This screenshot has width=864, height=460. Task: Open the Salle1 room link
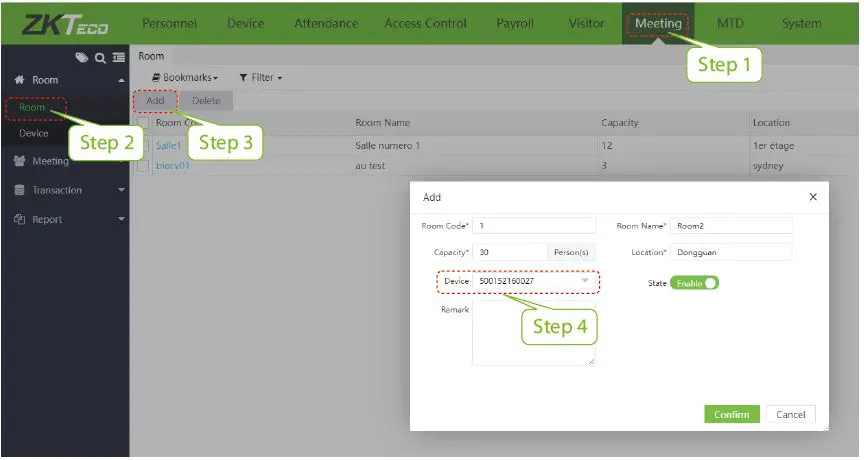click(x=168, y=145)
